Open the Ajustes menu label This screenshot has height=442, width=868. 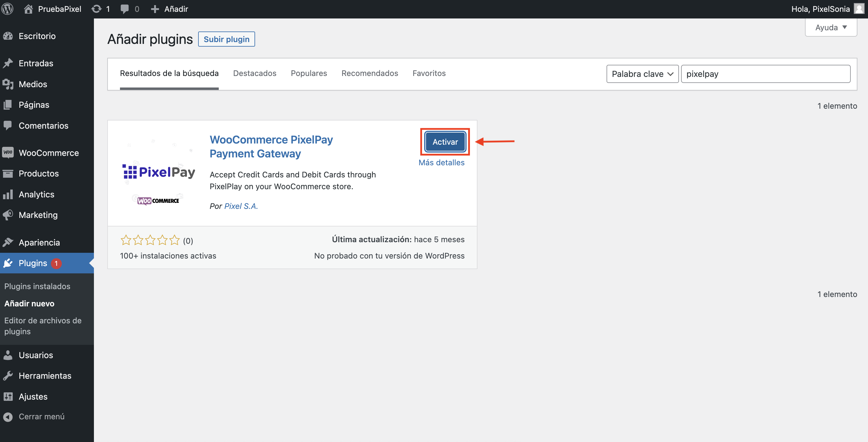click(33, 397)
